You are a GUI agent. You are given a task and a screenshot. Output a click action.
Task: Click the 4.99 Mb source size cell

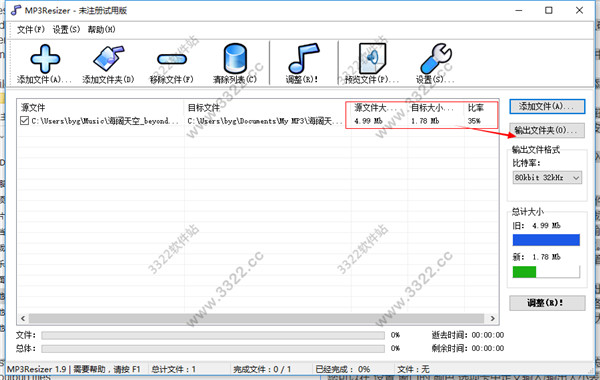(x=368, y=121)
